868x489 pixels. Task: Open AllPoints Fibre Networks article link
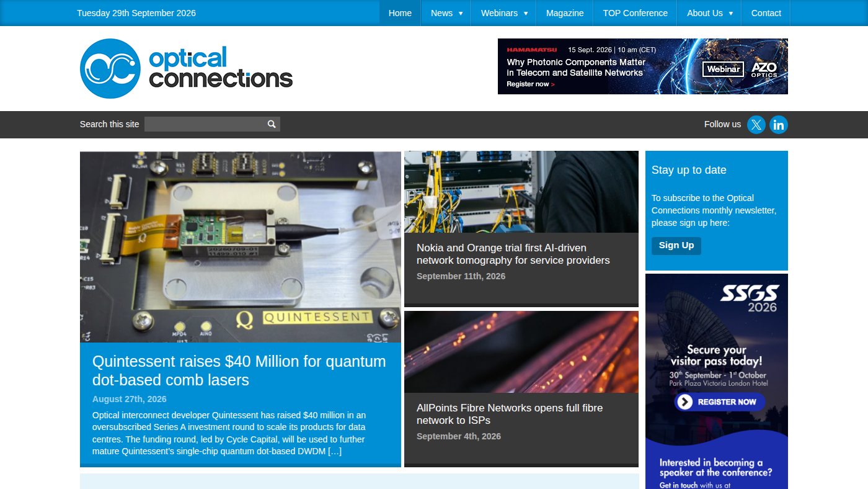(x=510, y=414)
